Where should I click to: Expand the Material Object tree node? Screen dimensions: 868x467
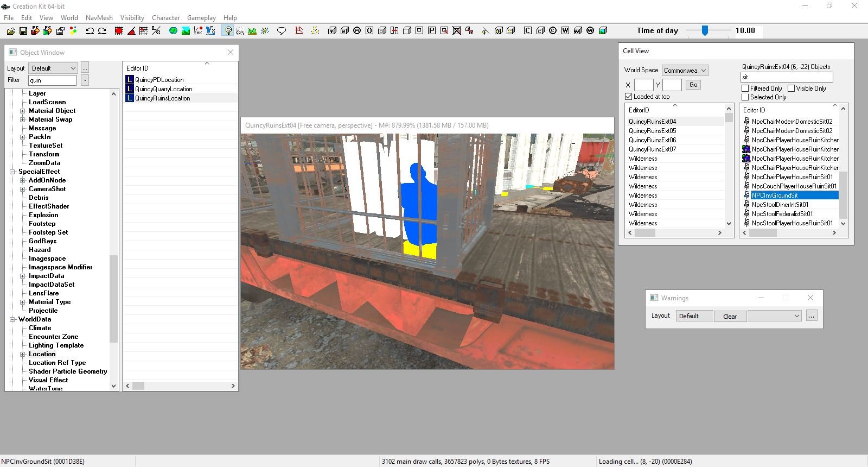click(23, 111)
